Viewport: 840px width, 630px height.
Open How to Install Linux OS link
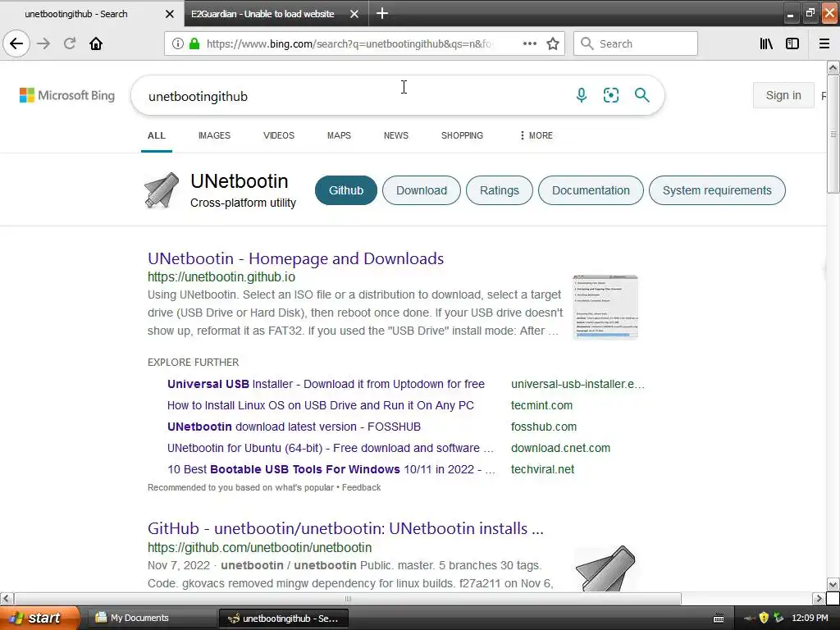[x=321, y=405]
